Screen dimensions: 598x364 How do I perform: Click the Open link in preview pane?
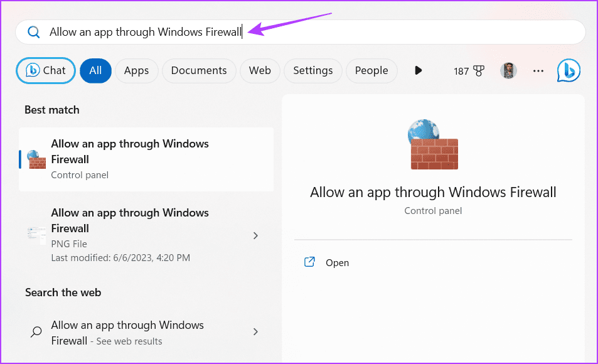coord(337,263)
